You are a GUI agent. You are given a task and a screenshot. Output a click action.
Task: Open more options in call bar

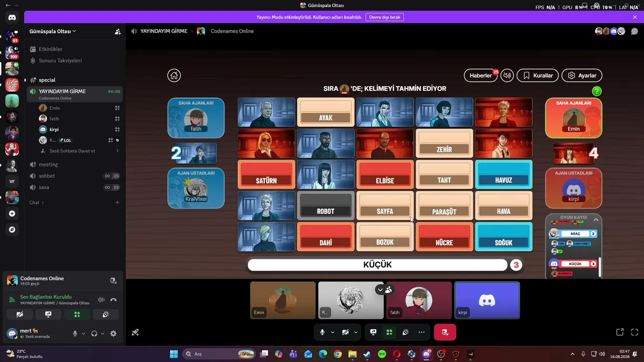tap(422, 332)
